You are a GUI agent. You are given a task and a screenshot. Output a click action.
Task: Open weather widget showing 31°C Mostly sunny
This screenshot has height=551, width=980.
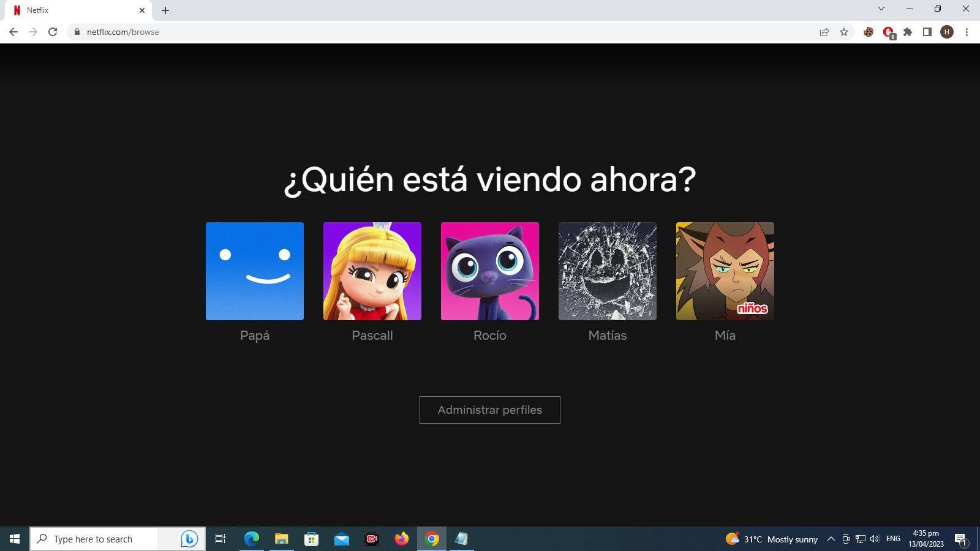772,539
